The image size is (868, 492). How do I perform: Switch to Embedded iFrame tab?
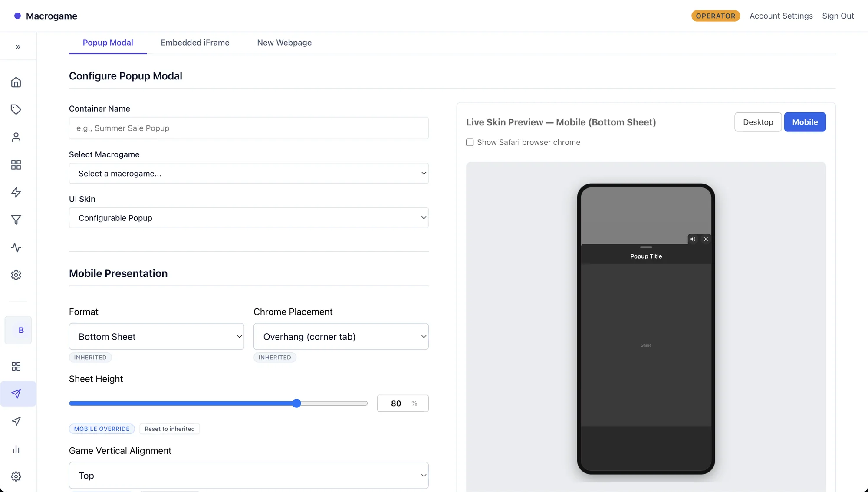click(195, 43)
